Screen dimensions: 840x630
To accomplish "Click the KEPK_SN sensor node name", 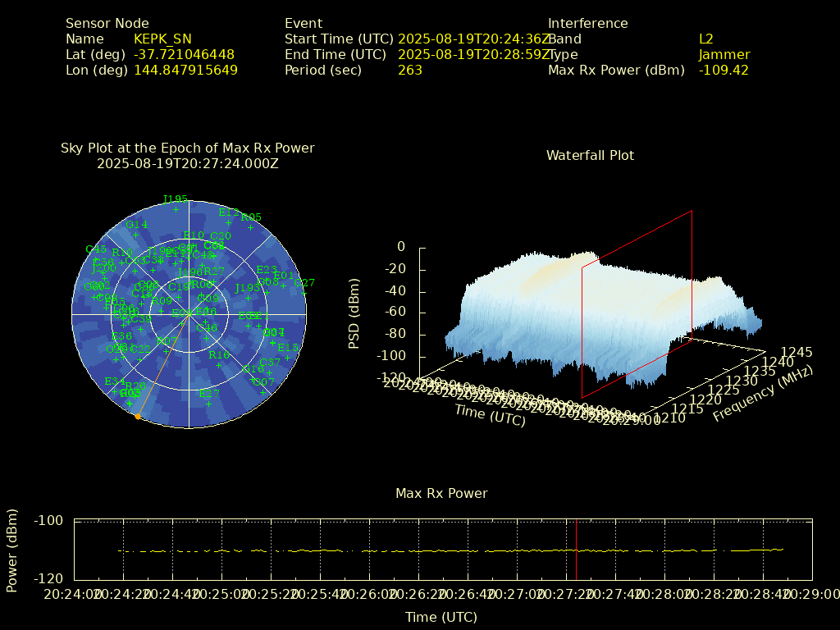I will click(x=162, y=39).
